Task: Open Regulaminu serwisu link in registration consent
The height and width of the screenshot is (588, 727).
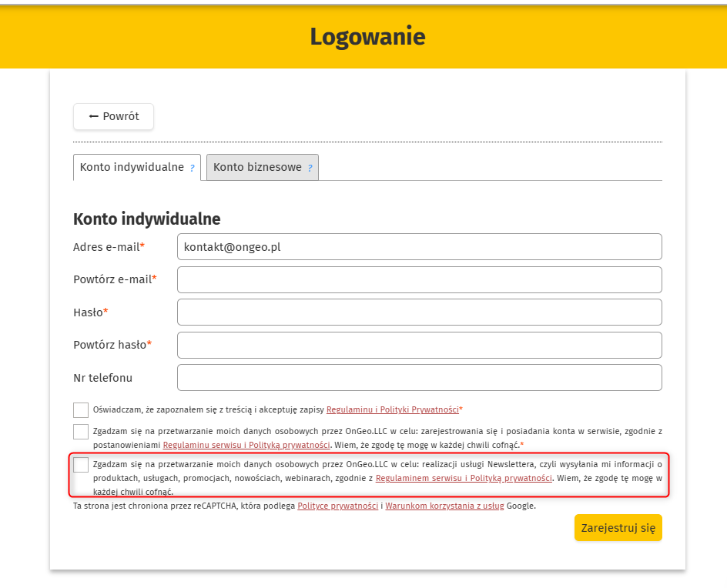Action: [246, 445]
